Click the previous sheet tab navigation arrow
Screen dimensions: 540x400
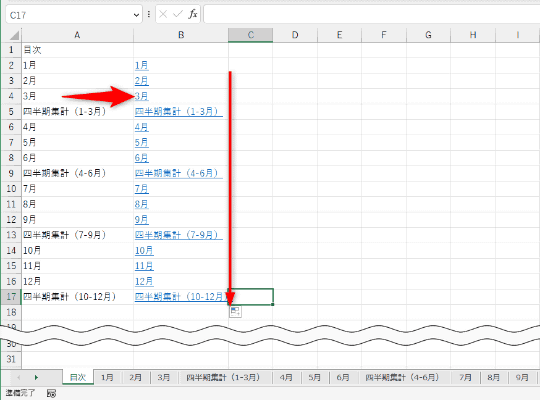coord(19,378)
